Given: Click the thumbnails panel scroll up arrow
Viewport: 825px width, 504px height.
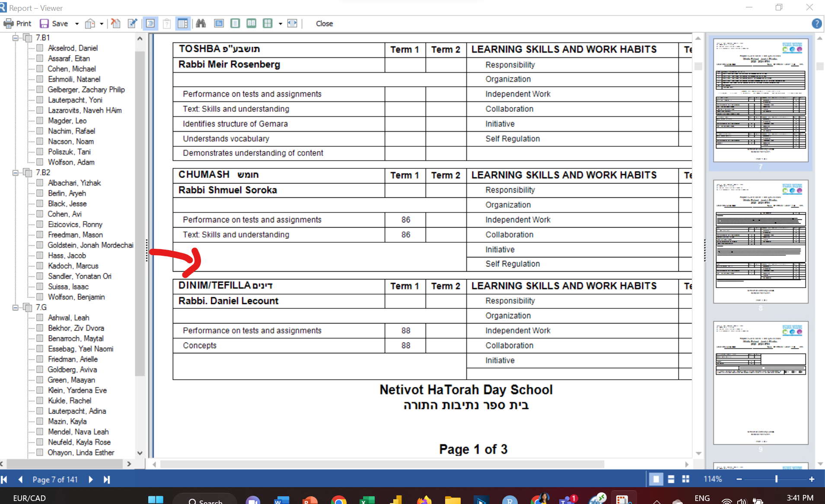Looking at the screenshot, I should (x=820, y=38).
